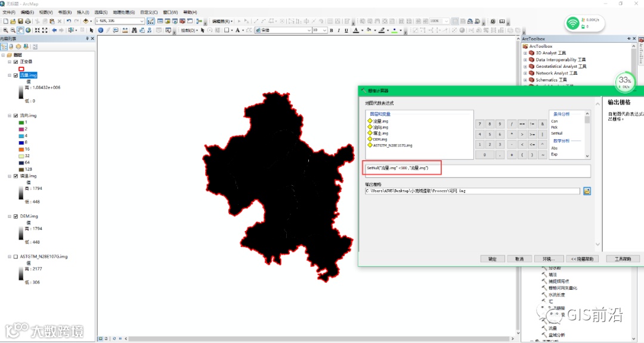Collapse the ASTGTM_N28E107G.img layer legend
The height and width of the screenshot is (343, 644).
click(10, 257)
